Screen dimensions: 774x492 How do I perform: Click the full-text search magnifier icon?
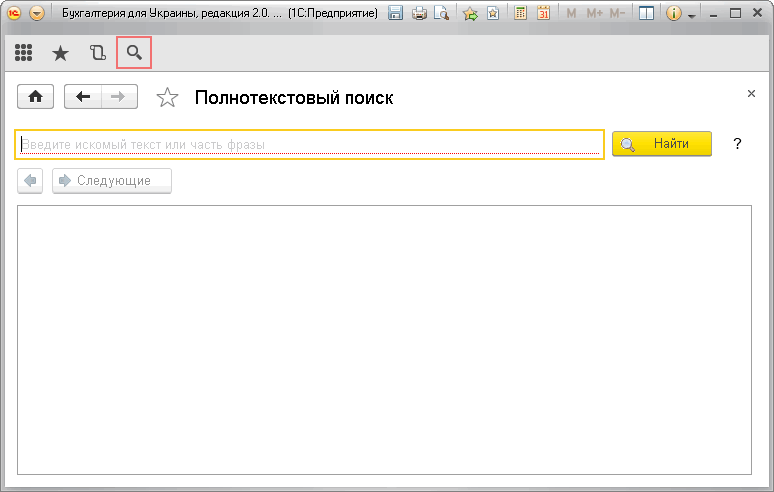[134, 53]
